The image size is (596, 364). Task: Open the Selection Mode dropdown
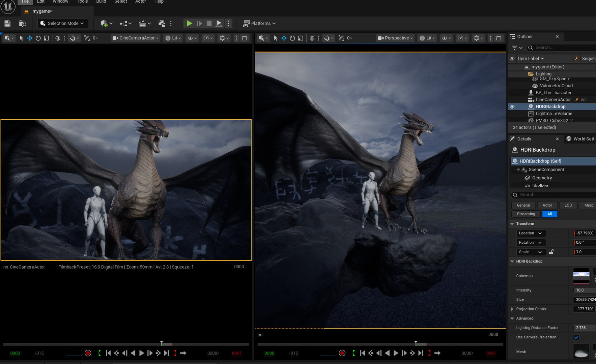coord(63,23)
